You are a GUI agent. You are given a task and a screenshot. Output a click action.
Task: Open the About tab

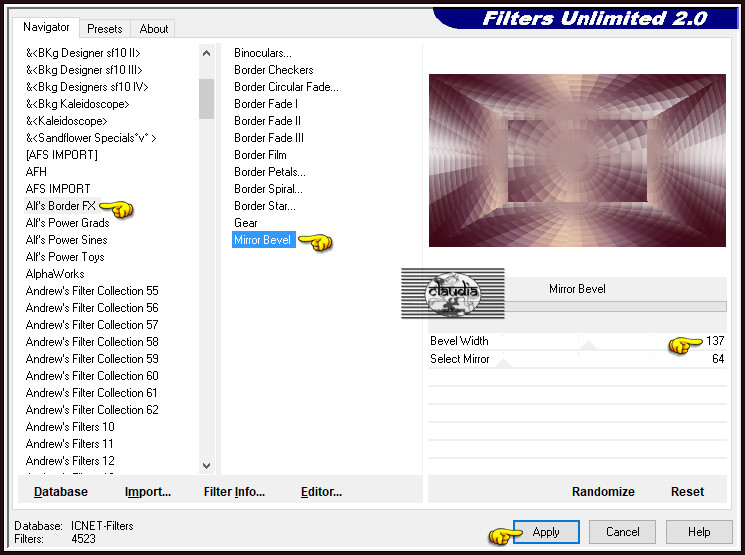click(153, 29)
